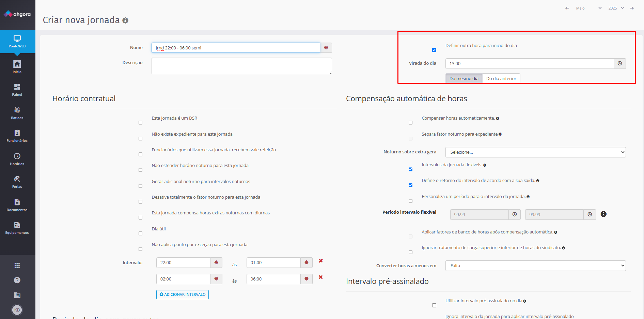Click the 02:00 interval start field
Viewport: 644px width, 319px height.
pyautogui.click(x=183, y=279)
